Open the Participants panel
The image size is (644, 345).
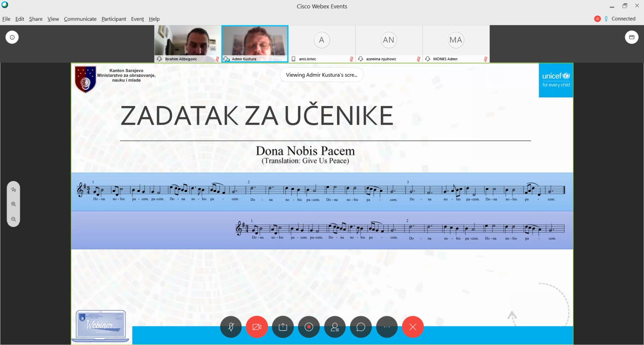click(x=335, y=327)
